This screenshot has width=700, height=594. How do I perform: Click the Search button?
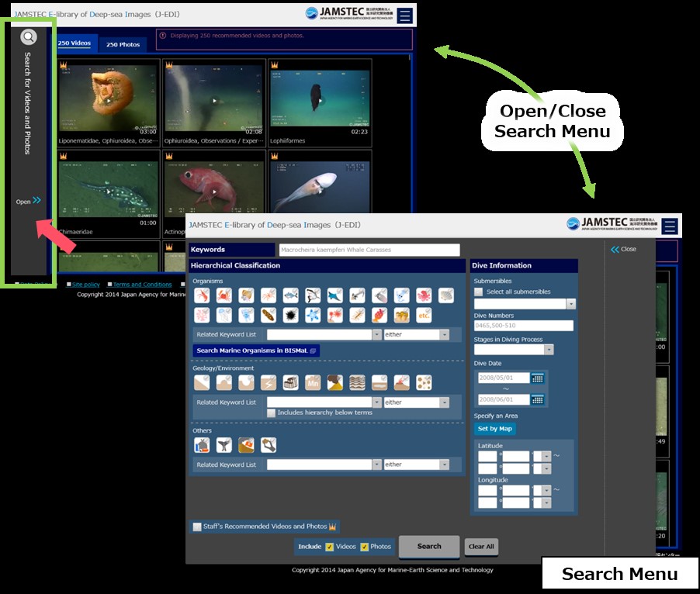429,547
